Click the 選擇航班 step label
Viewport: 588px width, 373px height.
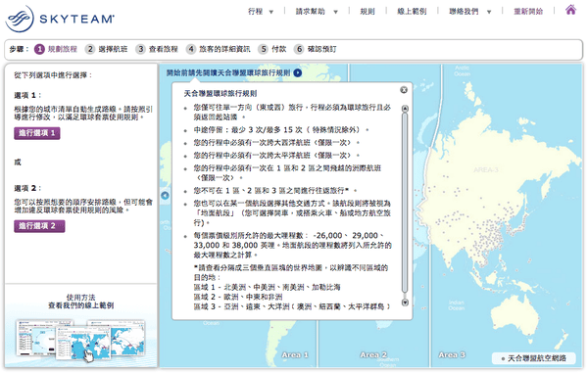[x=113, y=49]
